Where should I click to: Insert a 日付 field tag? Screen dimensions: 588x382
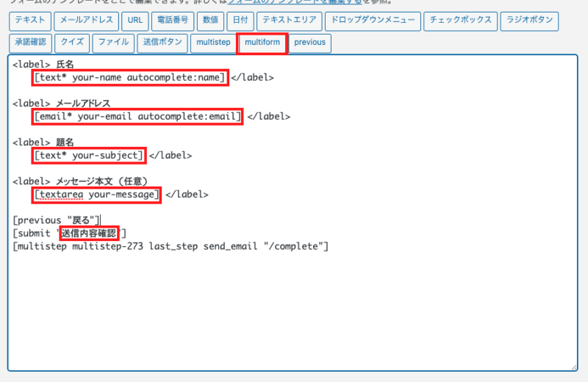pyautogui.click(x=238, y=21)
